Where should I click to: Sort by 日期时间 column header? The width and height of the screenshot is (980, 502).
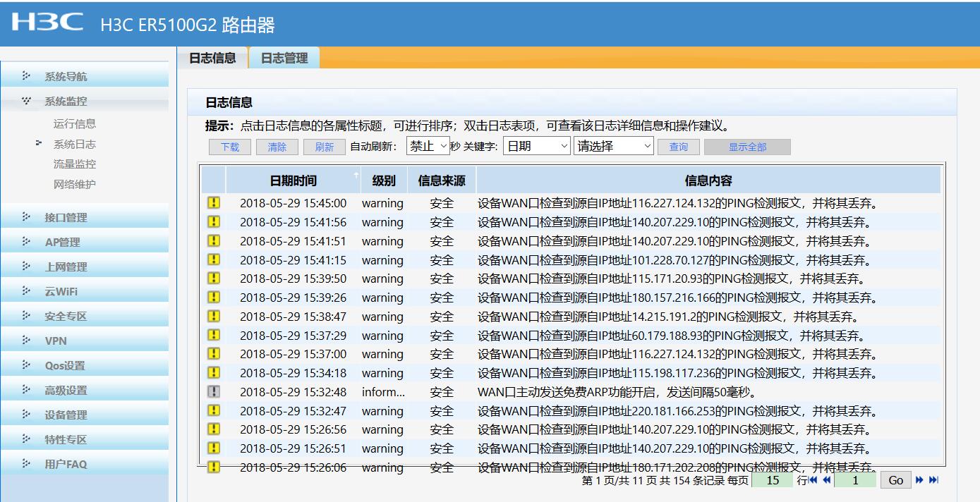tap(294, 180)
